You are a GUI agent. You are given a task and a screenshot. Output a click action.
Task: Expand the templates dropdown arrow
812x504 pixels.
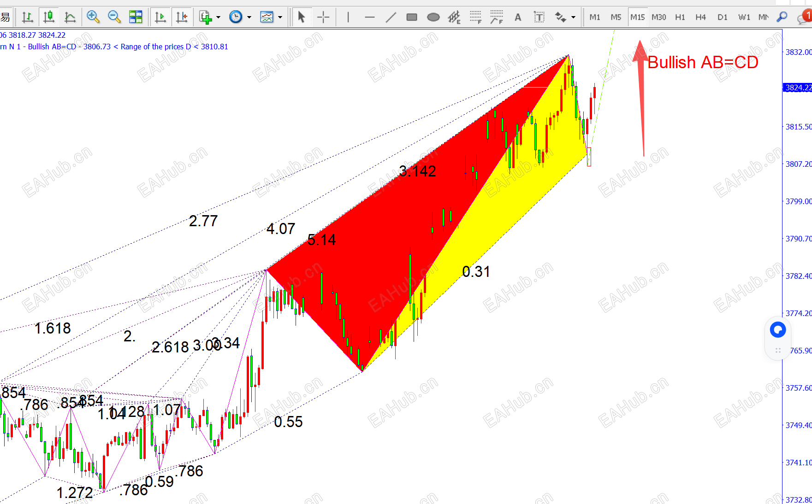pos(280,18)
